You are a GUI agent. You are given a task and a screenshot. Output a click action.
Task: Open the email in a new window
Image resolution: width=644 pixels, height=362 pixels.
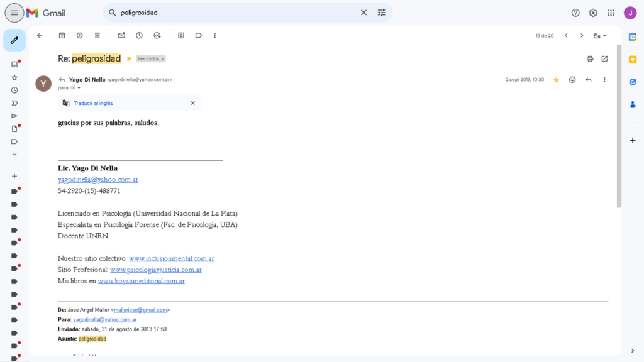tap(604, 58)
